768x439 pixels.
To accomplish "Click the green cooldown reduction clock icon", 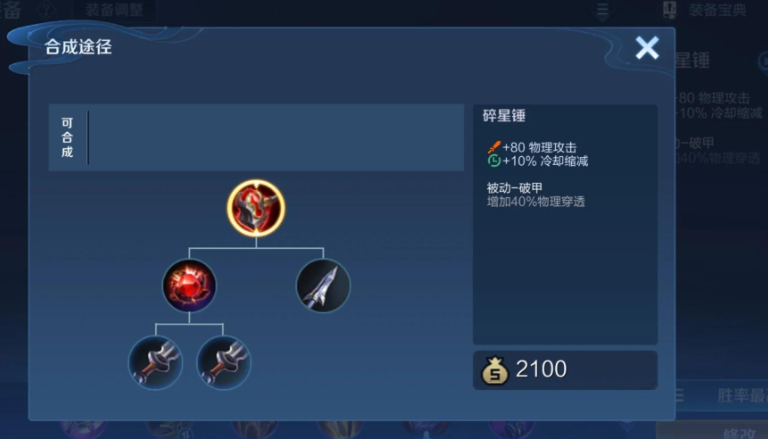I will tap(494, 161).
